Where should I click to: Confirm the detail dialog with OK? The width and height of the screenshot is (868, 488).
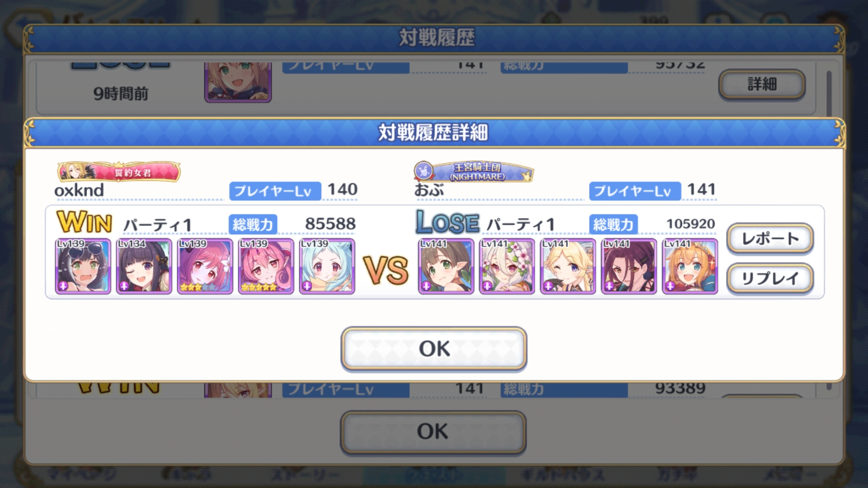coord(434,349)
